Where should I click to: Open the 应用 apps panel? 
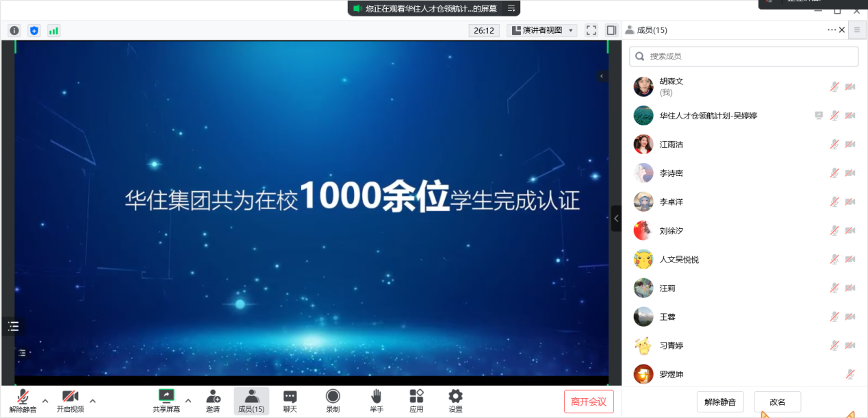pyautogui.click(x=416, y=401)
